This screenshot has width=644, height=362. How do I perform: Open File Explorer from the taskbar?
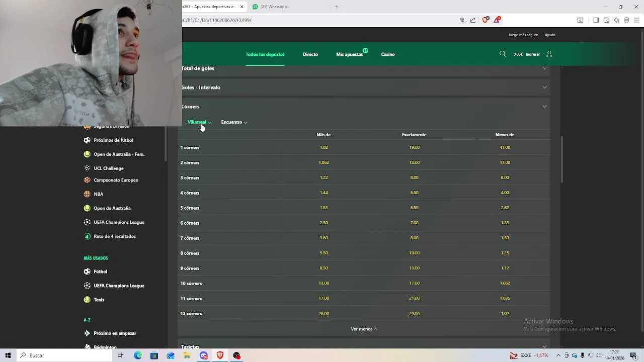(x=187, y=355)
